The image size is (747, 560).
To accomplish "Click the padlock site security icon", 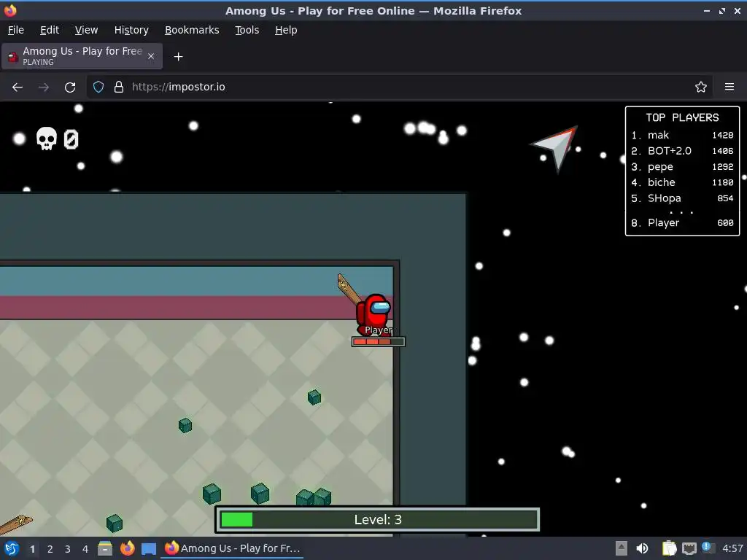I will (x=119, y=87).
